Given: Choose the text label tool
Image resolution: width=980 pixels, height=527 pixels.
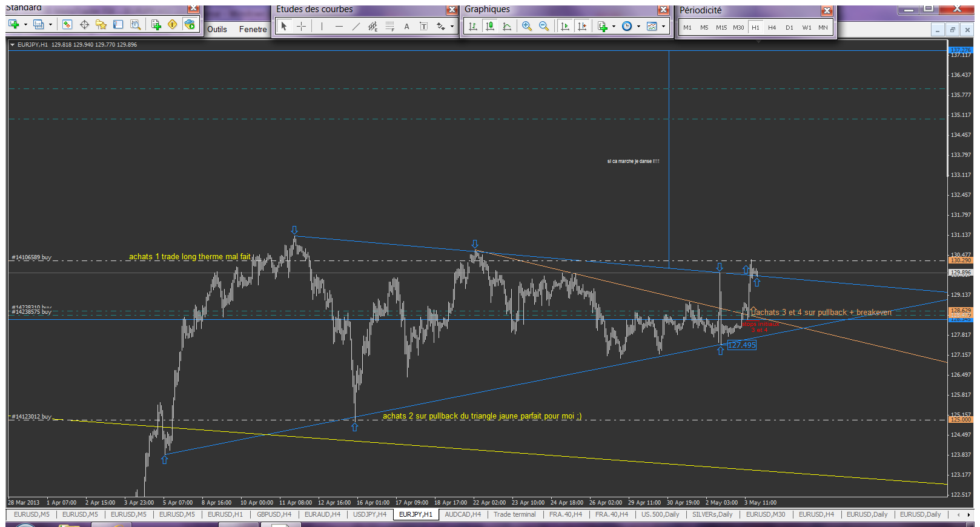Looking at the screenshot, I should tap(406, 26).
